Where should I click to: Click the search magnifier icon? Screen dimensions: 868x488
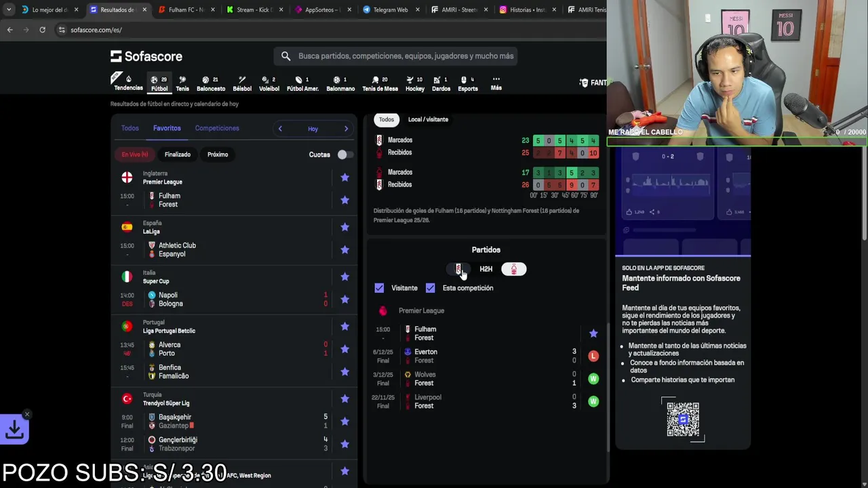coord(285,56)
